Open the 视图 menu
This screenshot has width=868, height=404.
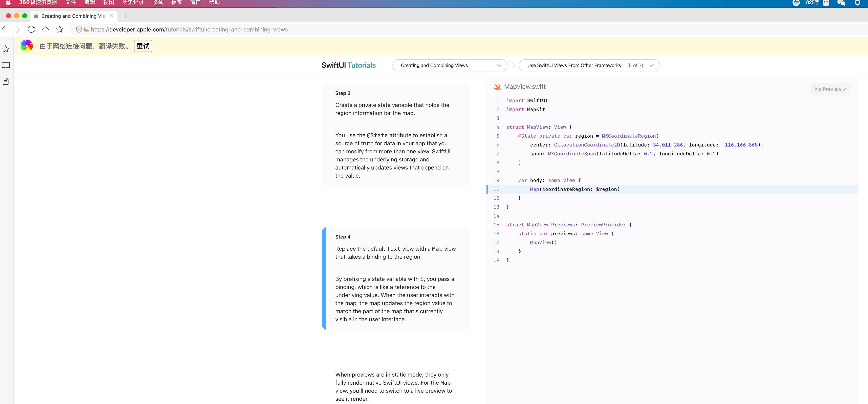(109, 3)
